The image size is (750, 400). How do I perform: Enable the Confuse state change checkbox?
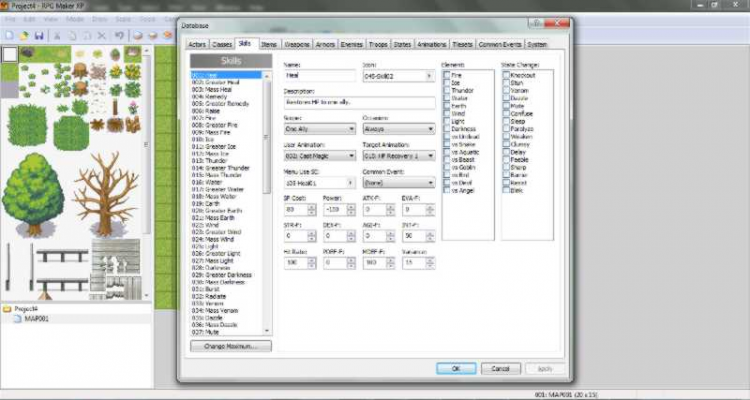point(506,114)
